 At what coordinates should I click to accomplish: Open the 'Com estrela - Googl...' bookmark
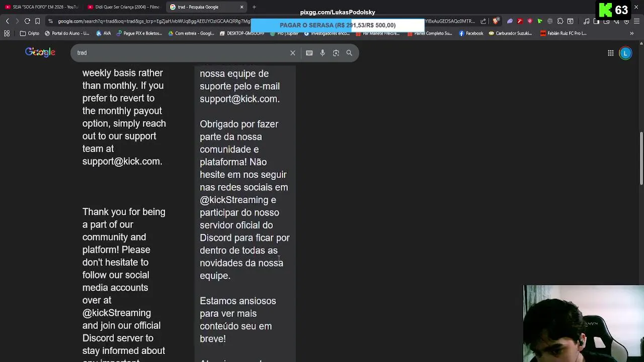coord(191,33)
